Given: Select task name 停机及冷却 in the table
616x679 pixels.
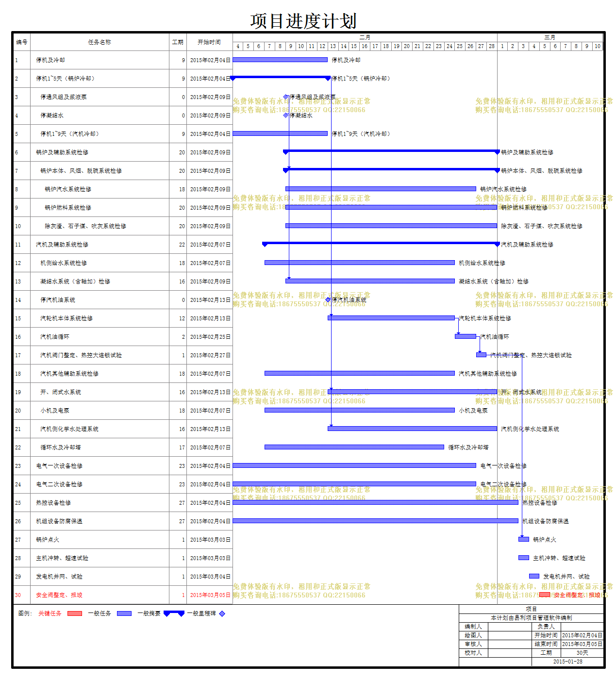Looking at the screenshot, I should click(50, 60).
